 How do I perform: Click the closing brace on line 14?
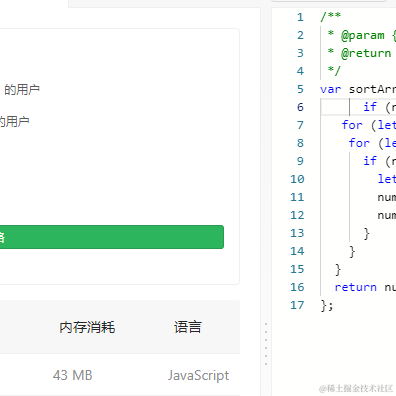click(x=352, y=251)
